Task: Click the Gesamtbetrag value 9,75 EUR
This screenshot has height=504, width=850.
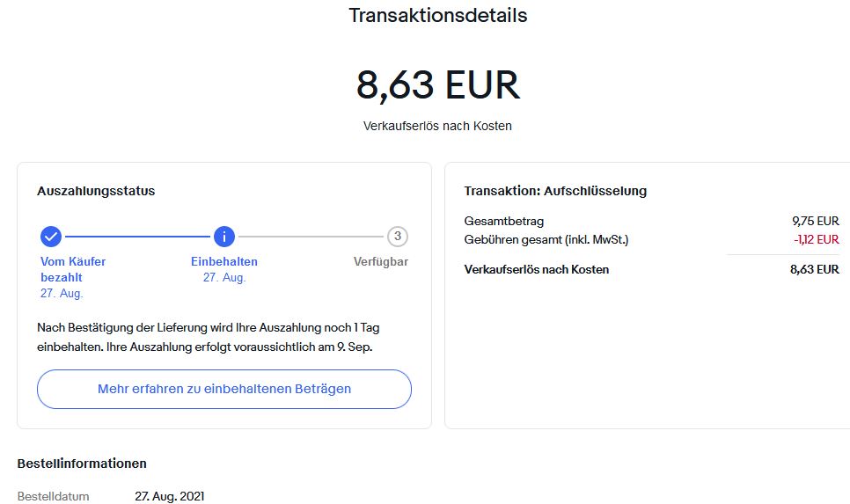Action: 815,222
